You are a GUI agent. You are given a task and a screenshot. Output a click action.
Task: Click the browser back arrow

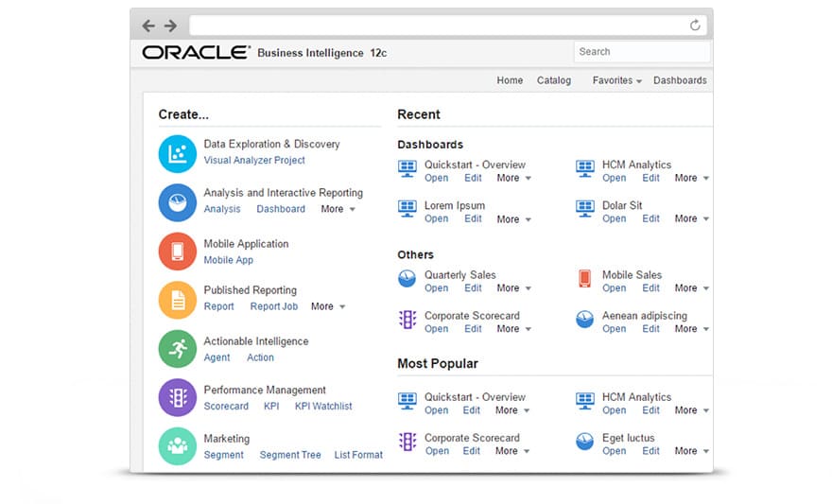coord(148,26)
